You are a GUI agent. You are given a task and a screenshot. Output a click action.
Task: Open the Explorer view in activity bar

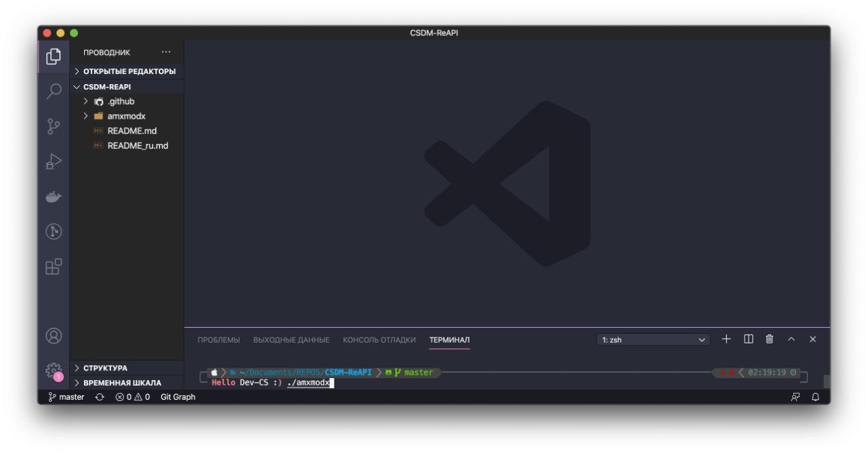coord(54,56)
